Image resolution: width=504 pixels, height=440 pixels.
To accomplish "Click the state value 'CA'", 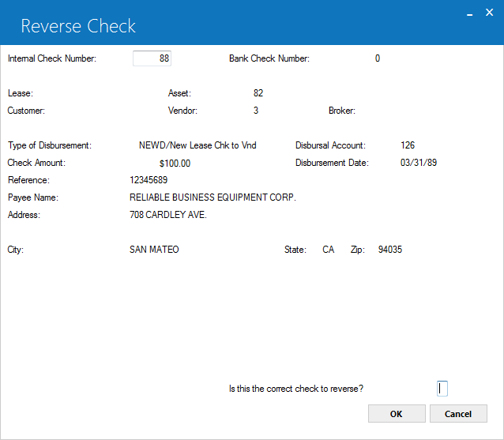I will point(328,250).
